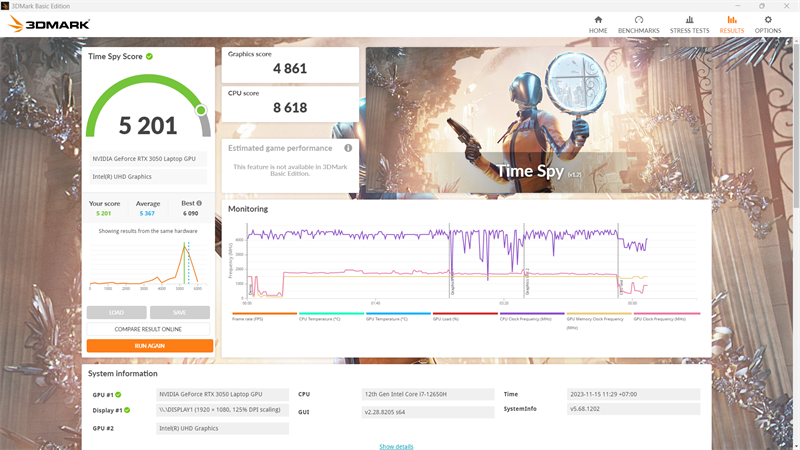
Task: Click the Monitoring heading
Action: [x=248, y=209]
